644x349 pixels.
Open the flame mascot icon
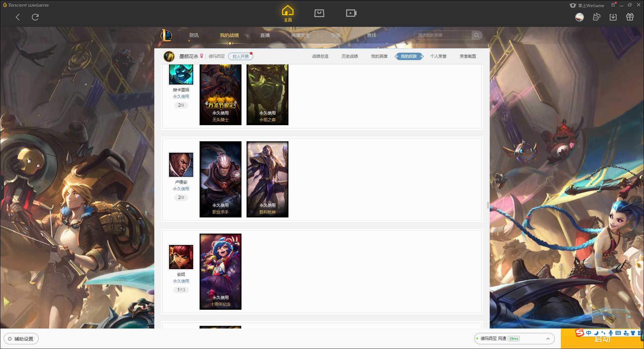pos(596,17)
